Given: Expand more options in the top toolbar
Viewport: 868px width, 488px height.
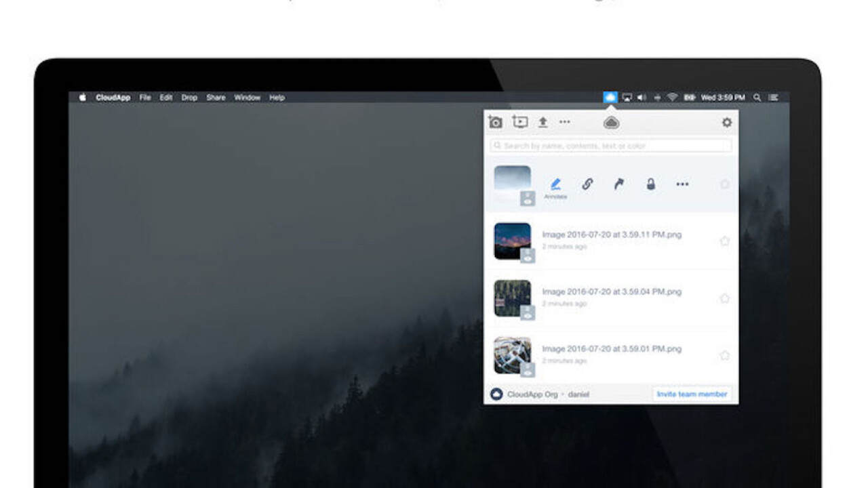Looking at the screenshot, I should click(564, 122).
